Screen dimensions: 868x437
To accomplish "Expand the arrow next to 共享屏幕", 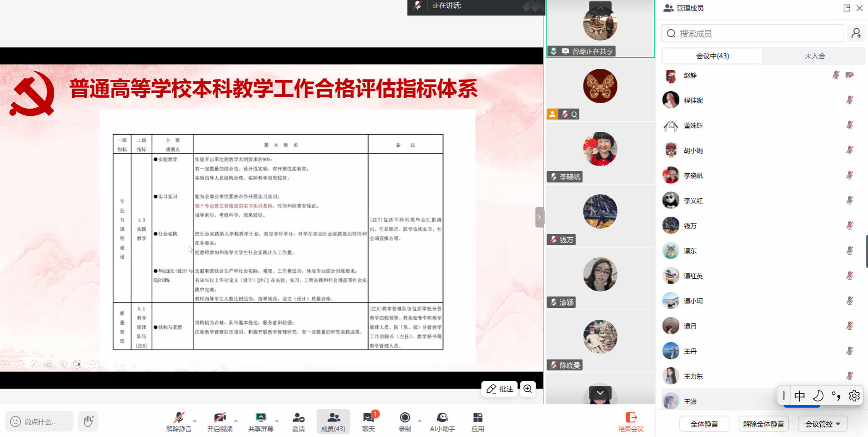I will click(x=277, y=421).
